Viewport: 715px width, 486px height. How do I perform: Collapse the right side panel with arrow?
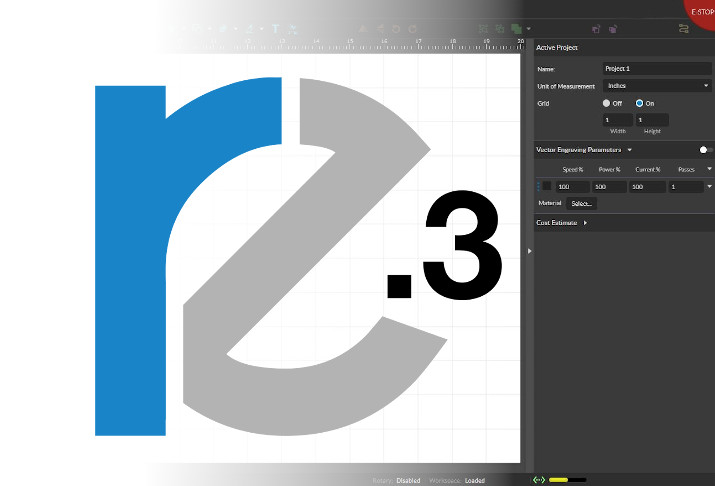pos(528,251)
